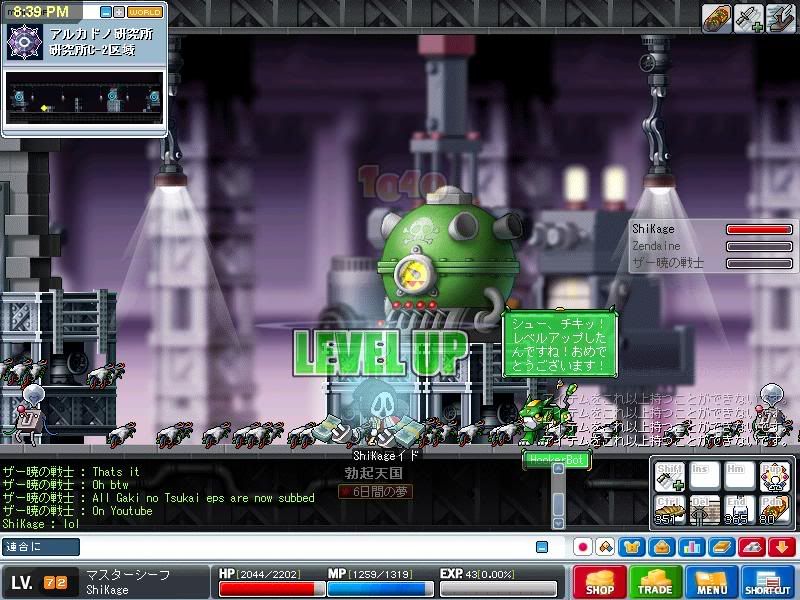Screen dimensions: 800x600
Task: Click the HookerBot name tag
Action: [557, 460]
